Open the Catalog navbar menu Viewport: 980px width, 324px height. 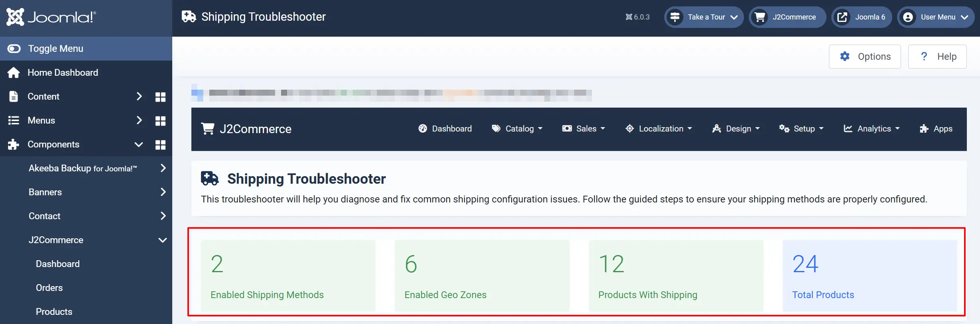point(517,129)
